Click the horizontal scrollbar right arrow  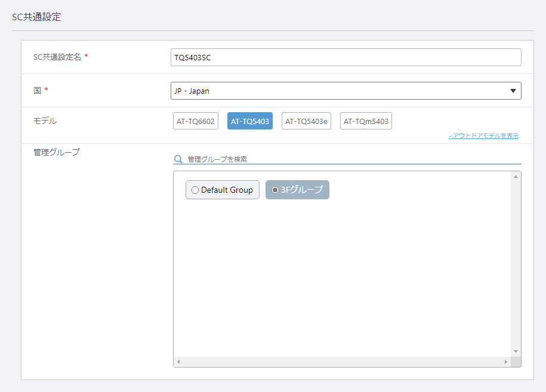pyautogui.click(x=505, y=362)
